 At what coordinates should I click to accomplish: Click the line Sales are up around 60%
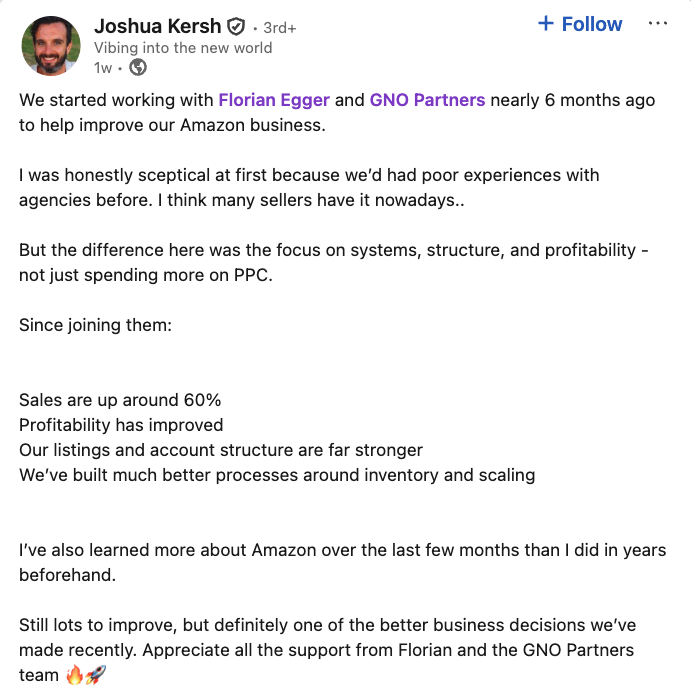coord(120,400)
